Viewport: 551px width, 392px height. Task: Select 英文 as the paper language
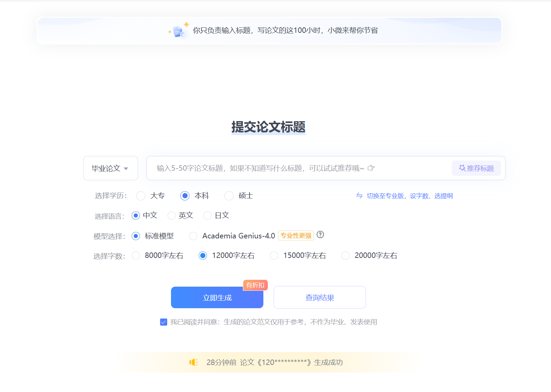coord(172,215)
